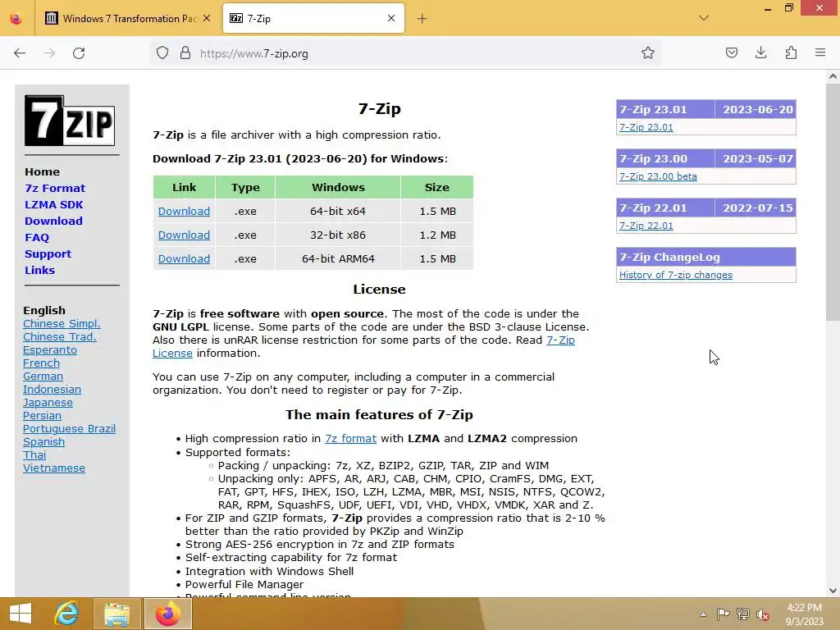Image resolution: width=840 pixels, height=630 pixels.
Task: Open the Extensions puzzle icon
Action: pos(791,53)
